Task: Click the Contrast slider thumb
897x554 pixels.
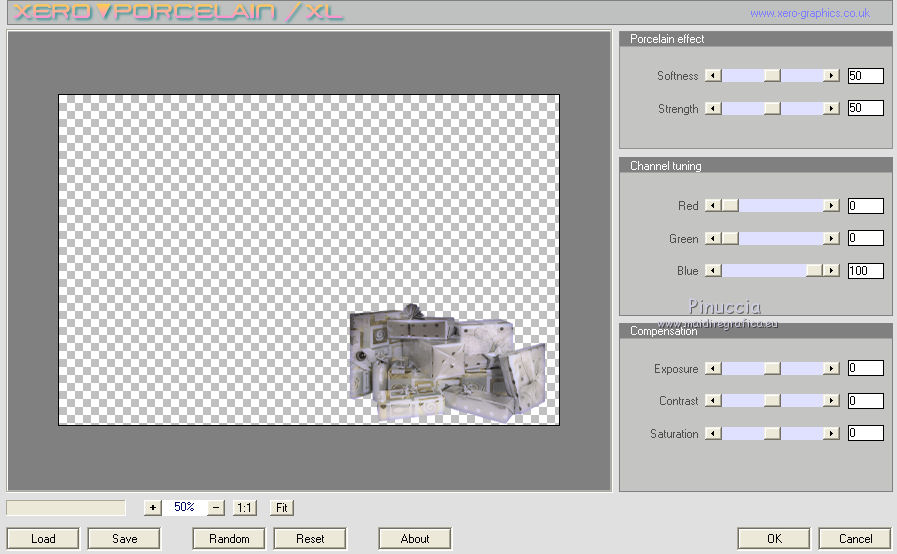Action: [772, 401]
